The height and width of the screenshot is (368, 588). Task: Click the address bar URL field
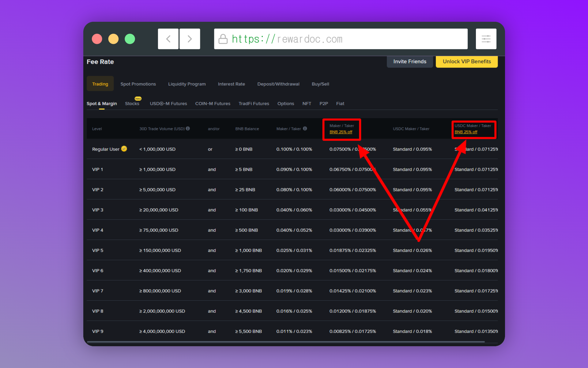tap(341, 39)
